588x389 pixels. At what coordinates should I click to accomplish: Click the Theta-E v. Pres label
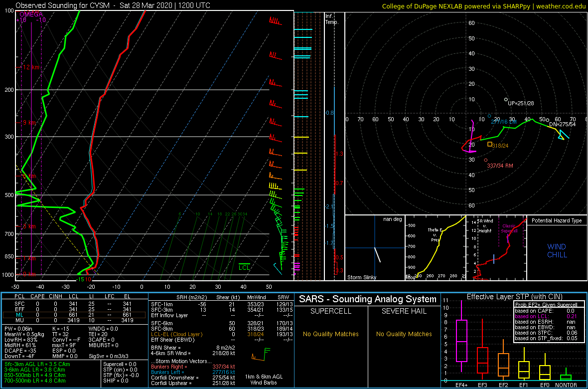point(434,235)
